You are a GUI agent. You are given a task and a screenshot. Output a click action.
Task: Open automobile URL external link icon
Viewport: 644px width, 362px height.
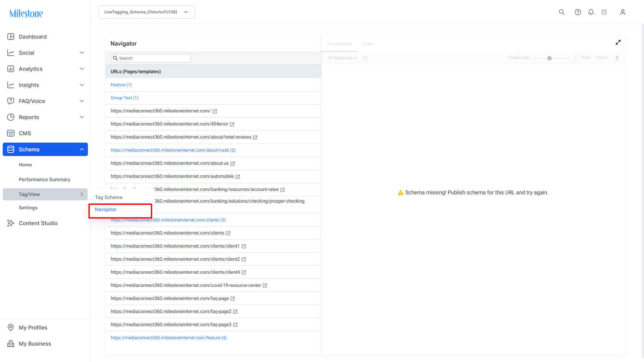coord(238,177)
